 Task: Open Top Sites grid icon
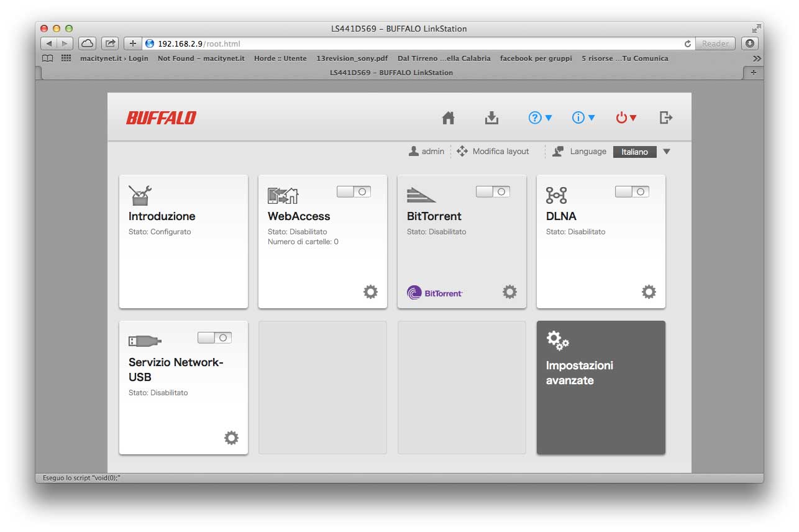[66, 58]
